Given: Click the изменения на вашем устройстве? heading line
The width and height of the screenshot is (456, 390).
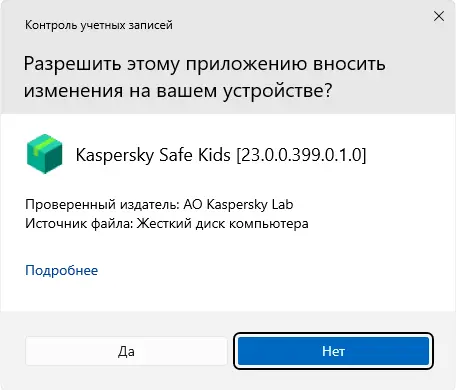Looking at the screenshot, I should 178,91.
